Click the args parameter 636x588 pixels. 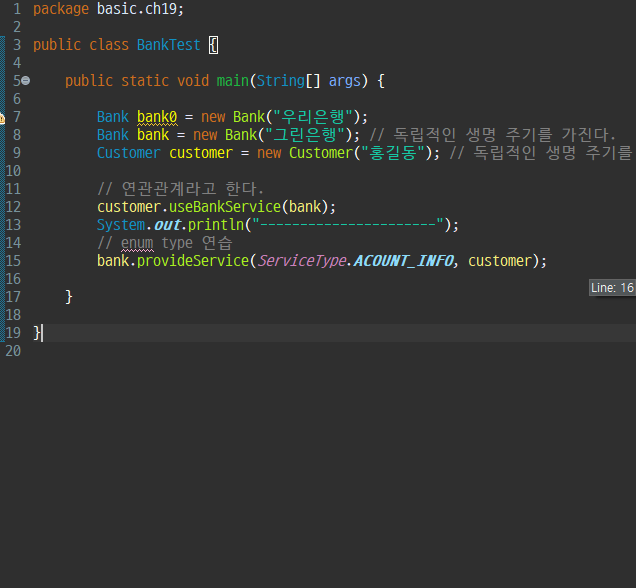tap(344, 81)
